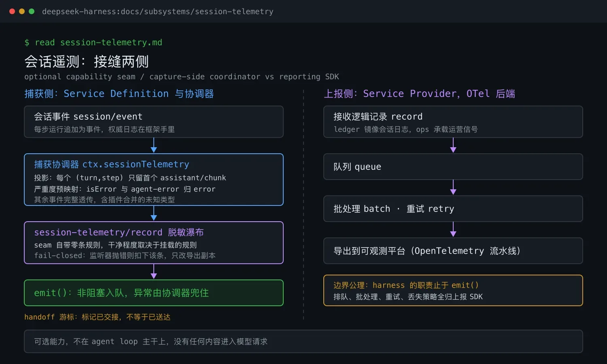Screen dimensions: 607x364
Task: Click the 'ledger 镜像会话日志' description line
Action: click(x=405, y=129)
